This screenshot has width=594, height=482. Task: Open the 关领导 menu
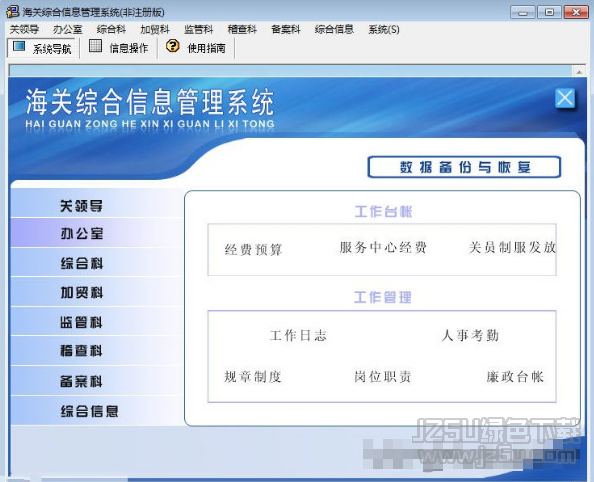click(x=24, y=30)
